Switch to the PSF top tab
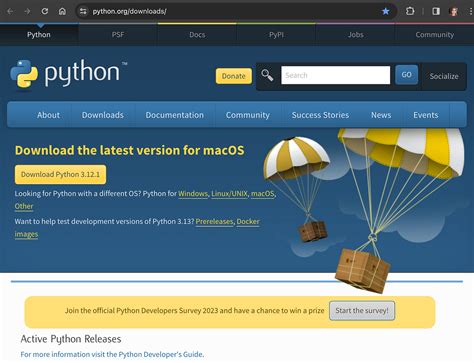Viewport: 474px width, 363px height. point(118,35)
